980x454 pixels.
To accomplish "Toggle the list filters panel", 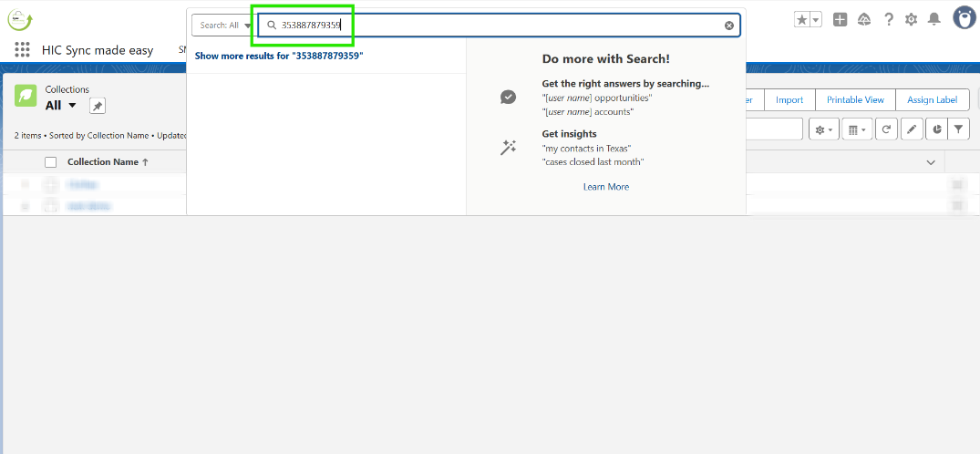I will (958, 130).
